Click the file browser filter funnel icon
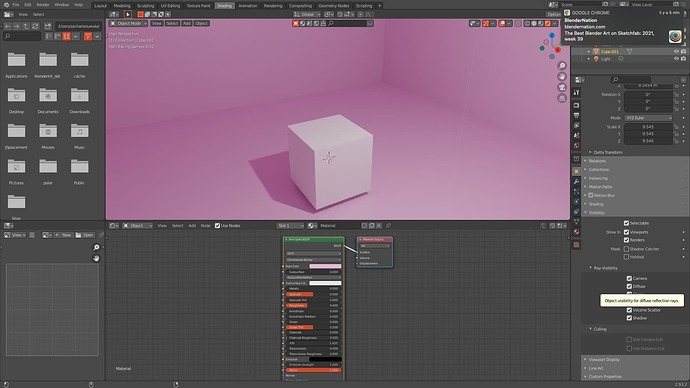 [x=88, y=36]
